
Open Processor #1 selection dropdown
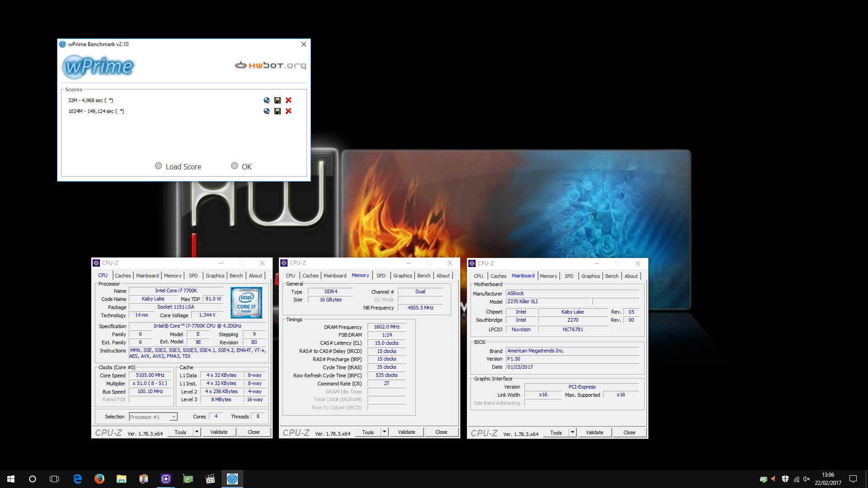click(x=153, y=417)
